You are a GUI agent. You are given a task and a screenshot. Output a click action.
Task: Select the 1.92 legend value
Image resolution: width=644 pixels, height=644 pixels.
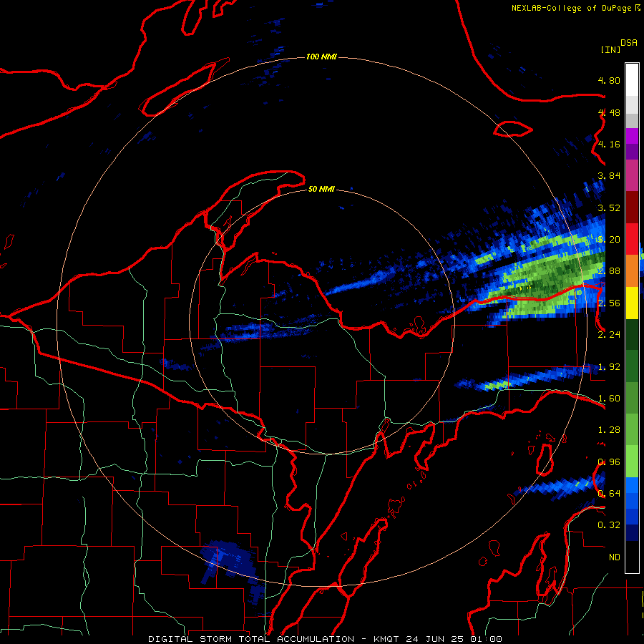tap(609, 367)
